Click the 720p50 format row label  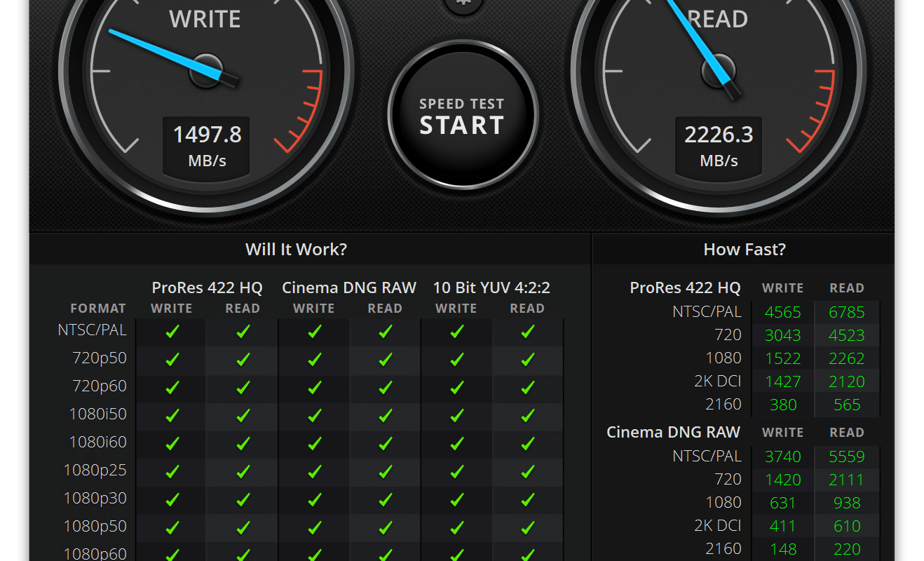click(100, 358)
